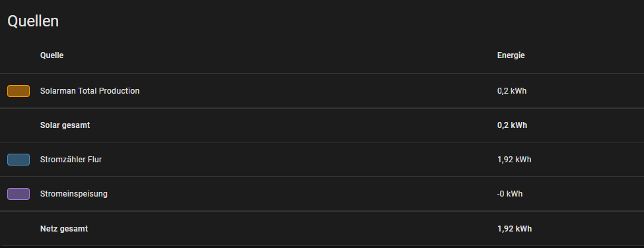Select the -0 kWh Stromeinspeisung value
Viewport: 644px width, 248px height.
(x=510, y=194)
